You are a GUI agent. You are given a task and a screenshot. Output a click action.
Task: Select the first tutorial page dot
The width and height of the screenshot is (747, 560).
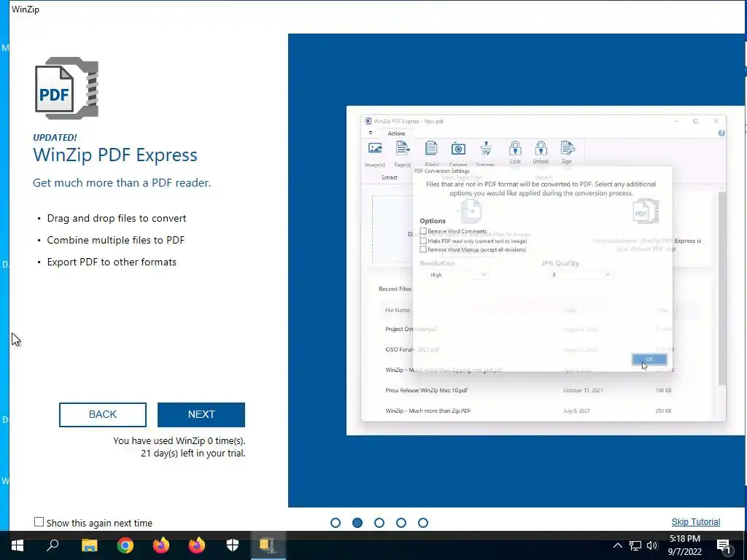point(336,523)
